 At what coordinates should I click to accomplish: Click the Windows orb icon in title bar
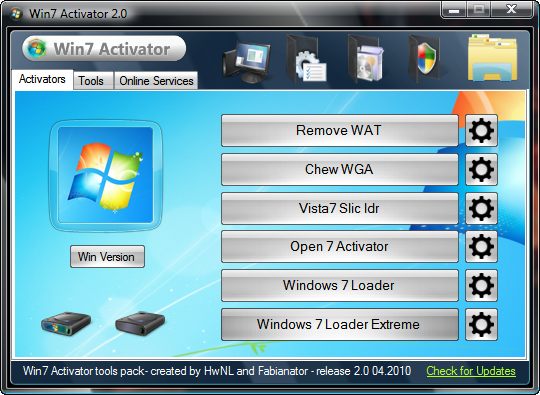pos(16,14)
